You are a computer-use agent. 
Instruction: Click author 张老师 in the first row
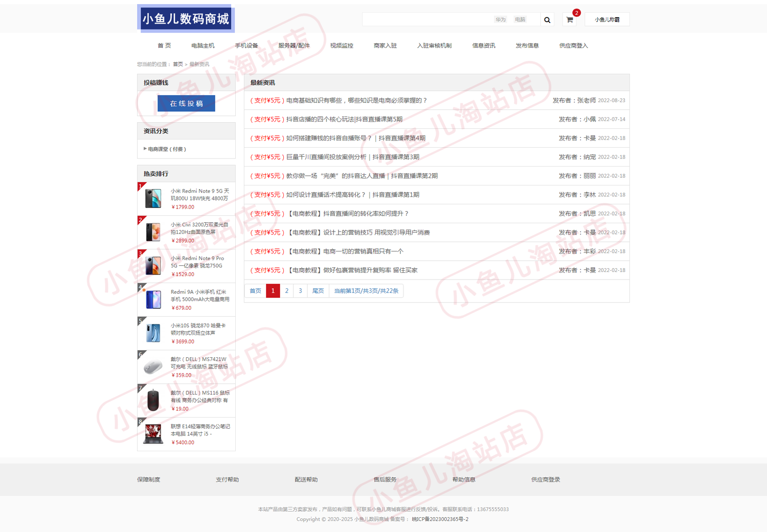[586, 101]
